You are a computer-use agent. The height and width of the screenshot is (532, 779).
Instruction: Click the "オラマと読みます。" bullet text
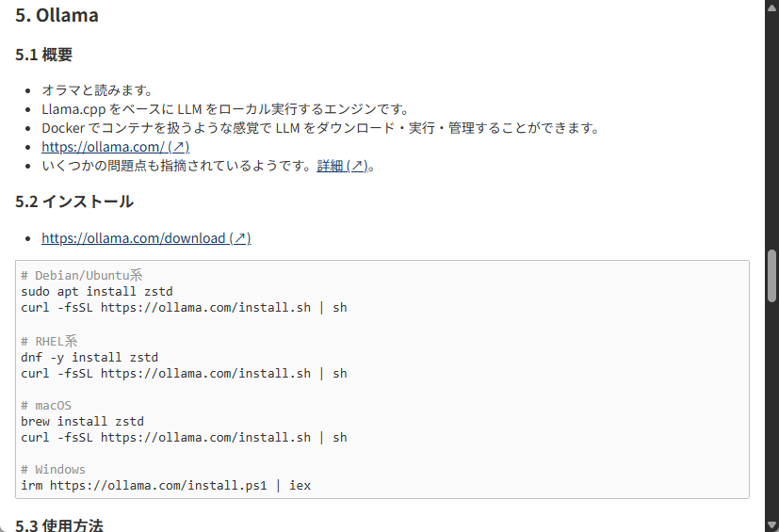pyautogui.click(x=97, y=90)
